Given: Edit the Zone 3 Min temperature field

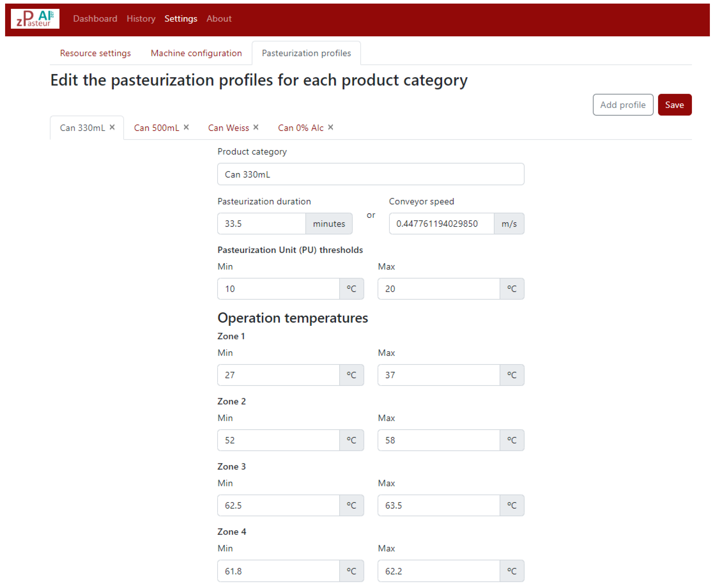Looking at the screenshot, I should click(x=278, y=505).
